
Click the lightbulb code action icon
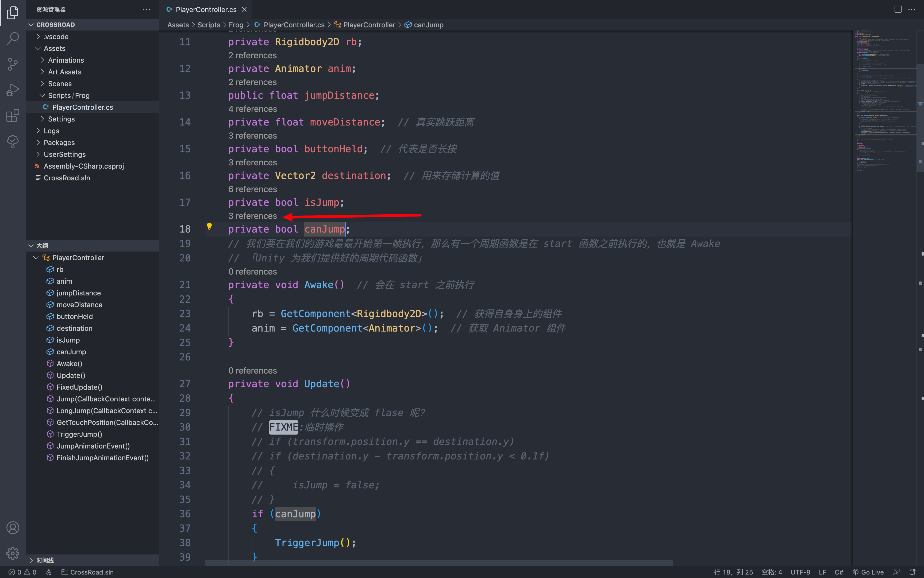click(209, 226)
